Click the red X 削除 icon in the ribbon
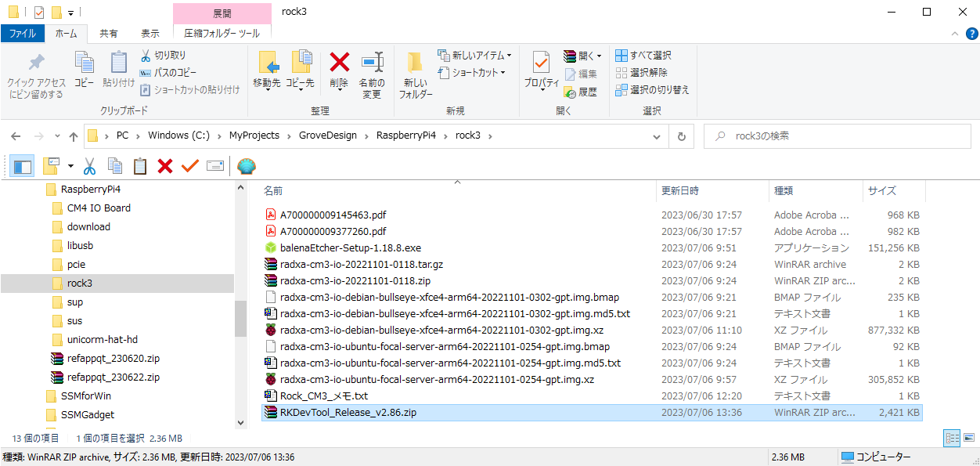Screen dimensions: 980x466 (339, 62)
